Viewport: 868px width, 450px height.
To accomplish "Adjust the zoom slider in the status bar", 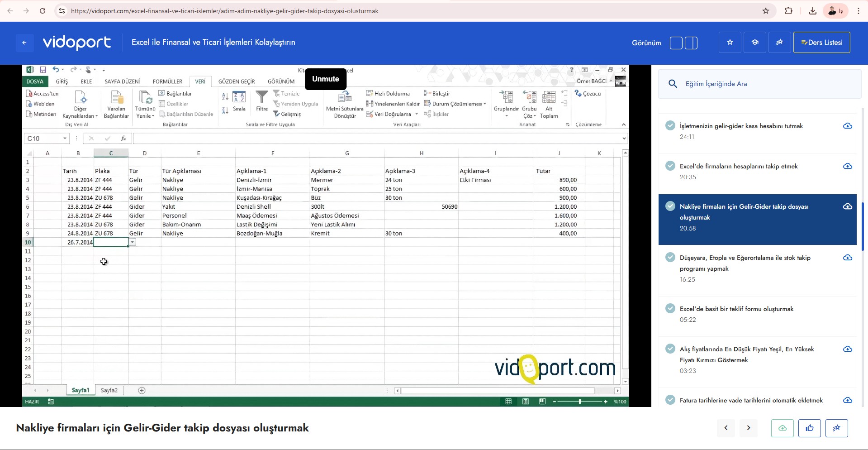I will [579, 402].
